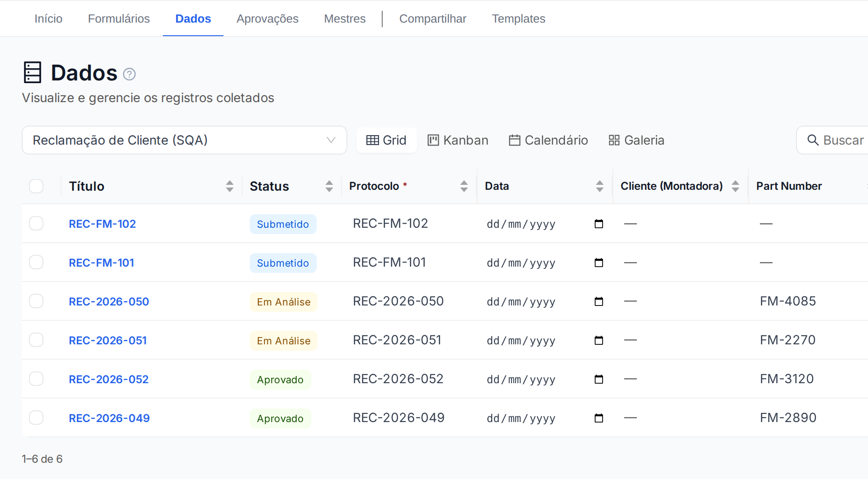
Task: Switch to Galeria view
Action: pos(636,140)
